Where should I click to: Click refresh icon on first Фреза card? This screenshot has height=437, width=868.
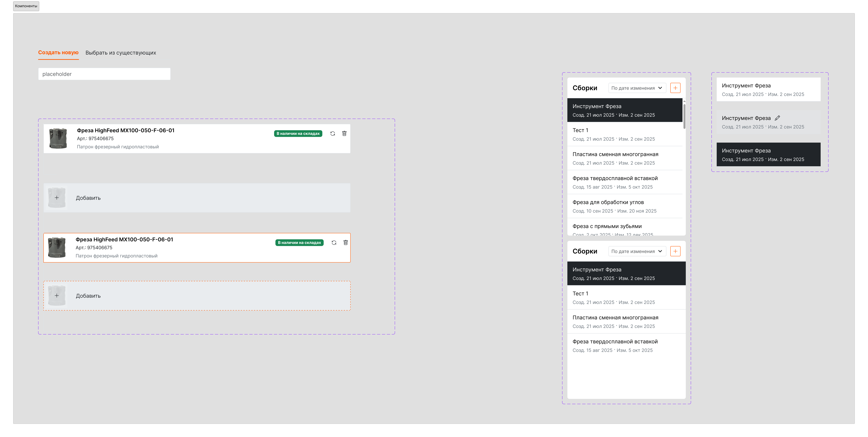(333, 134)
